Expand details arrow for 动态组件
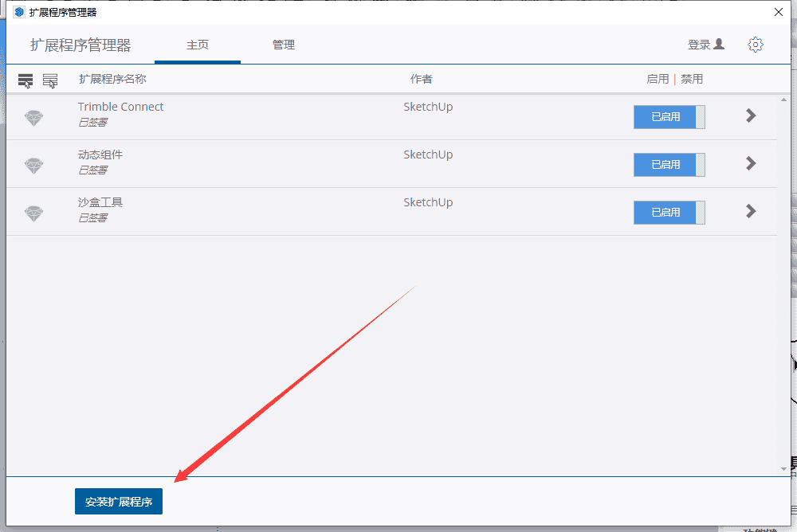The image size is (797, 532). point(751,163)
